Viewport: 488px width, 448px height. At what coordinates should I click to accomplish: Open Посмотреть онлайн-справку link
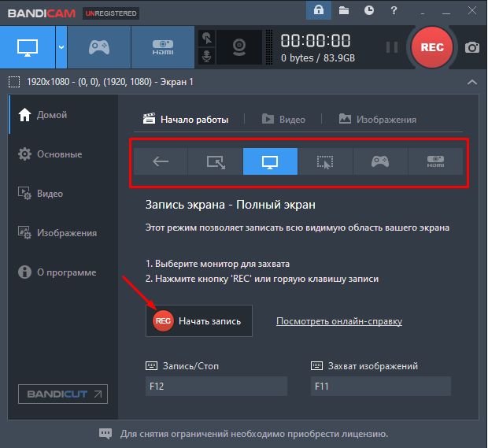[x=339, y=321]
